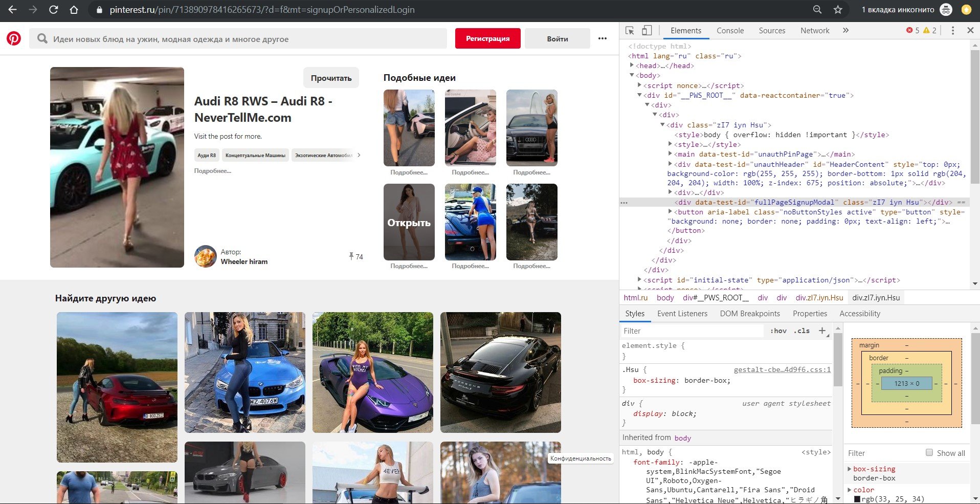Open the Event Listeners tab
The image size is (980, 504).
[x=682, y=314]
